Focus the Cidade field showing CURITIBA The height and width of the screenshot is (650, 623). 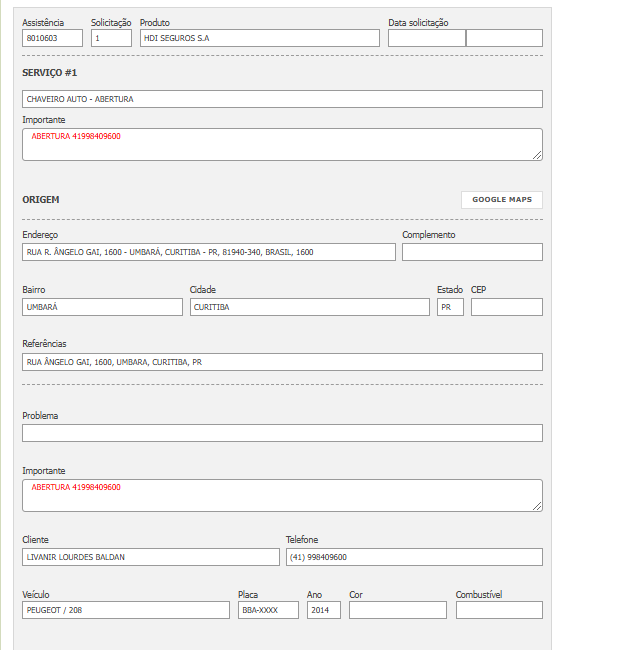coord(309,307)
